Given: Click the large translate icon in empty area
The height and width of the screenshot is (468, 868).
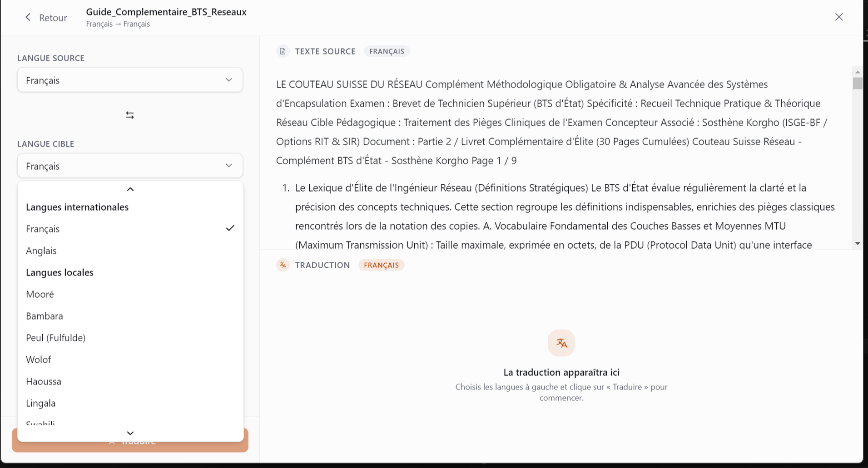Looking at the screenshot, I should click(x=561, y=343).
